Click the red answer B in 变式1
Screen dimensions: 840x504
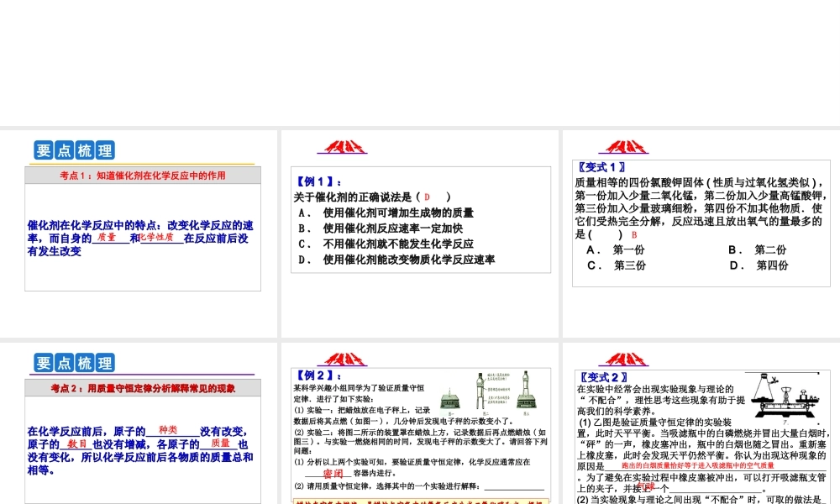coord(634,234)
